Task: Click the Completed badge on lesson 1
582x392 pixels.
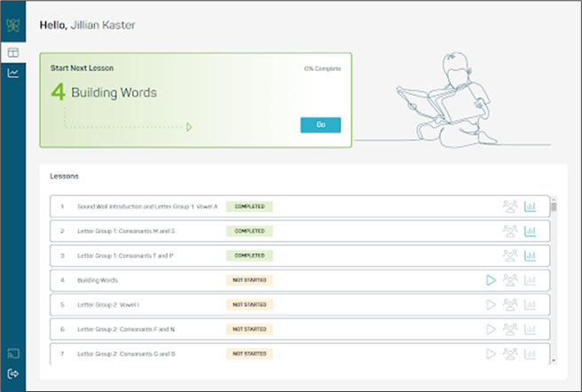Action: tap(249, 207)
